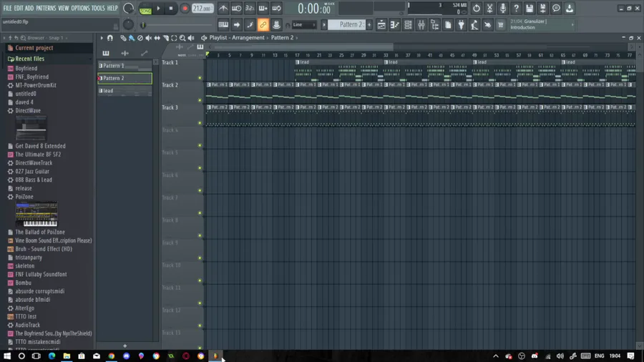Open the PATTERNS menu
Viewport: 644px width, 362px height.
click(46, 8)
